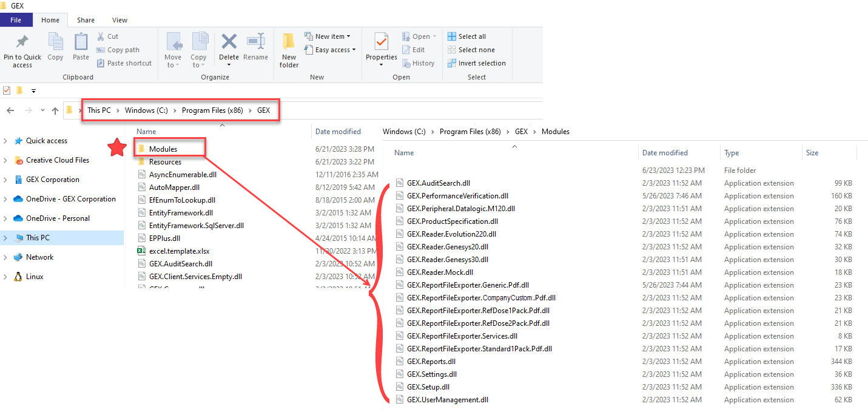Click Paste shortcut in the ribbon
Image resolution: width=868 pixels, height=412 pixels.
pos(124,63)
